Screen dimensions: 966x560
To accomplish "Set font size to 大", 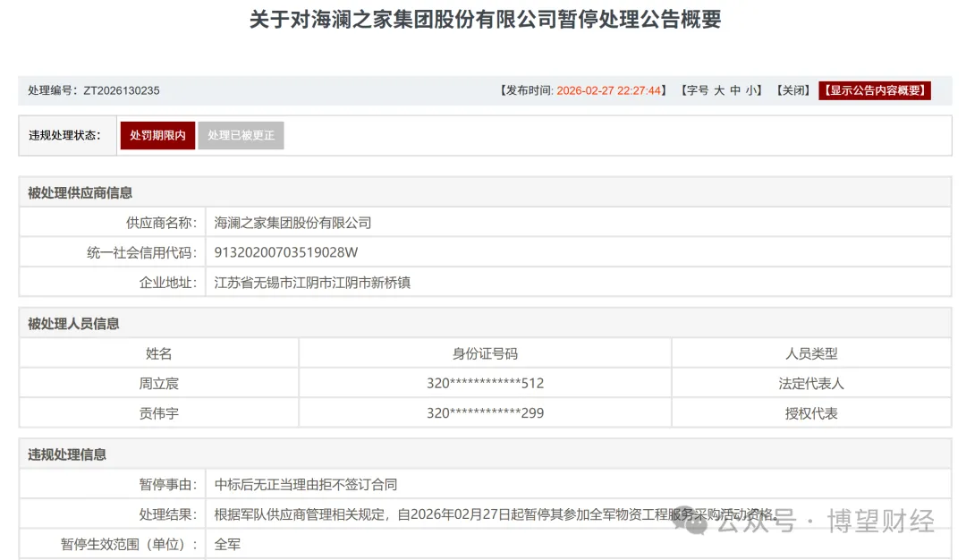I will pos(719,90).
